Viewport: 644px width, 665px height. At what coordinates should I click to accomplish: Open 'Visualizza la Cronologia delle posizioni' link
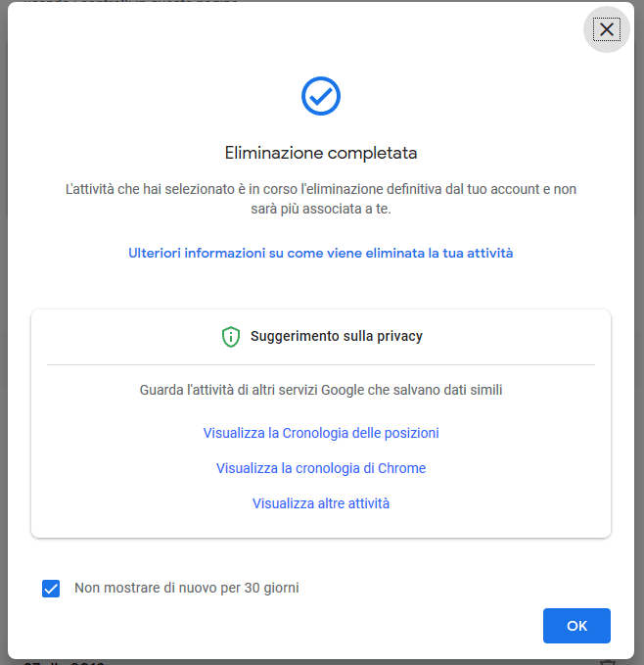point(320,433)
